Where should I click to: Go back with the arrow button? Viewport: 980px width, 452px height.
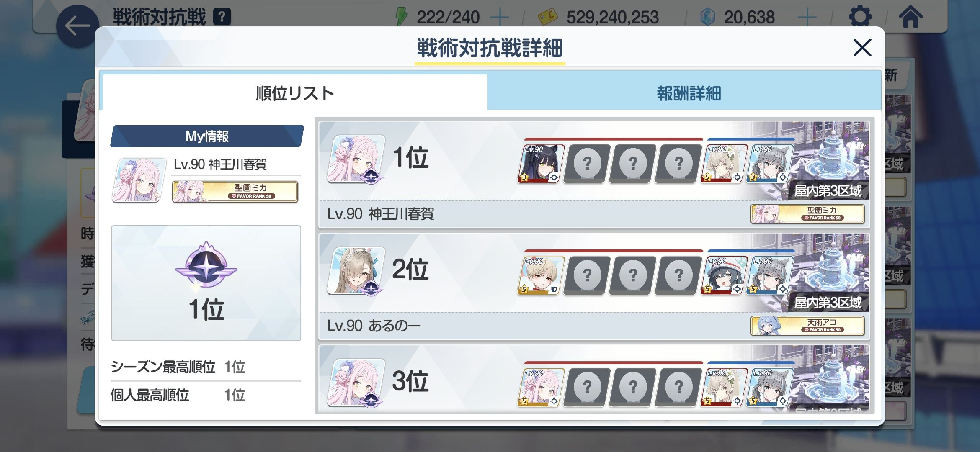[77, 26]
